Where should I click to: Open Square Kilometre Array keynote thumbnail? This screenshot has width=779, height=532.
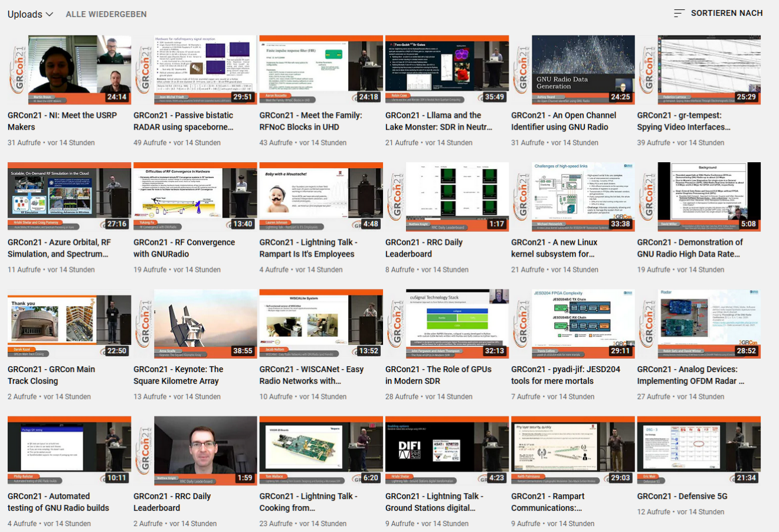pos(195,324)
